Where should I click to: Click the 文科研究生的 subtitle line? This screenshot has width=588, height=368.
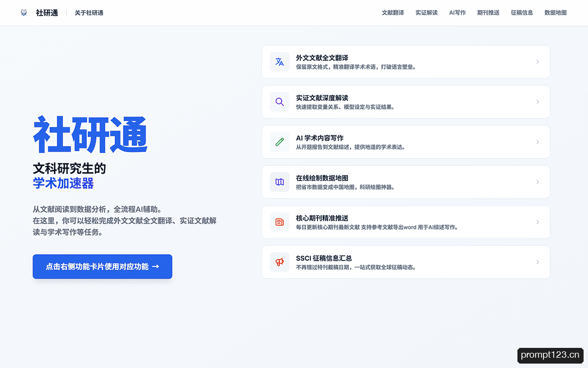69,168
